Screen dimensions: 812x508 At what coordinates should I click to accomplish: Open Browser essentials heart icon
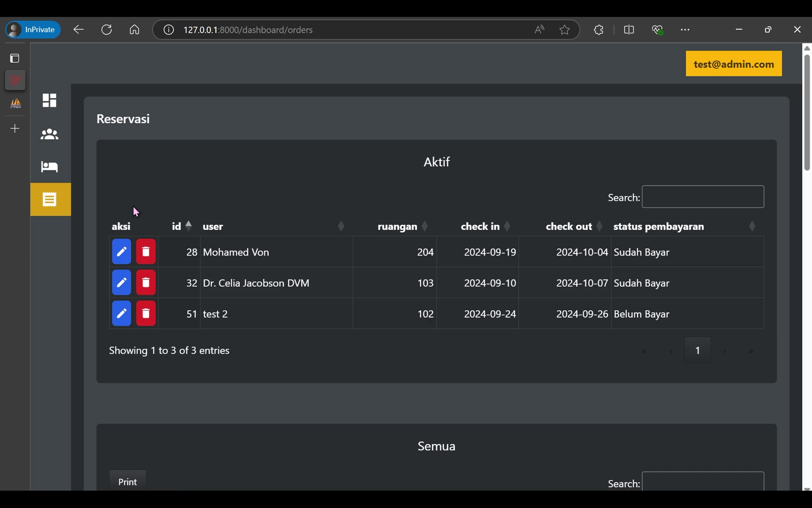(x=657, y=30)
